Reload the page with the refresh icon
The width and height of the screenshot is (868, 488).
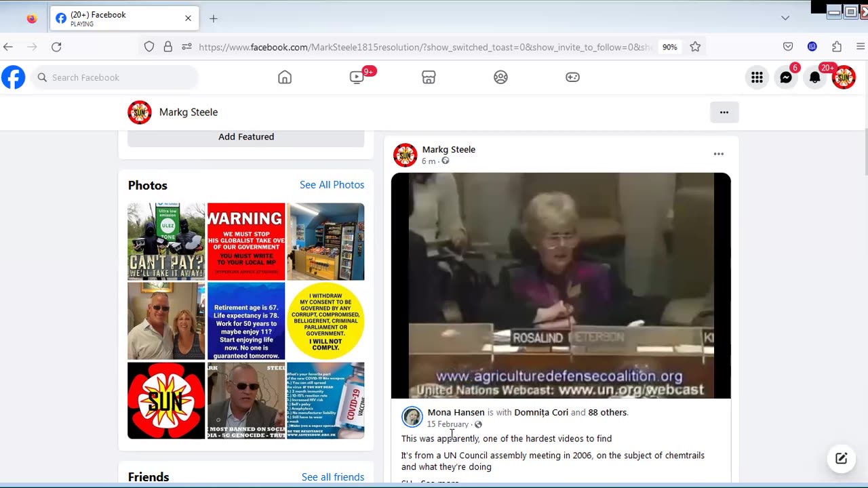pos(56,47)
